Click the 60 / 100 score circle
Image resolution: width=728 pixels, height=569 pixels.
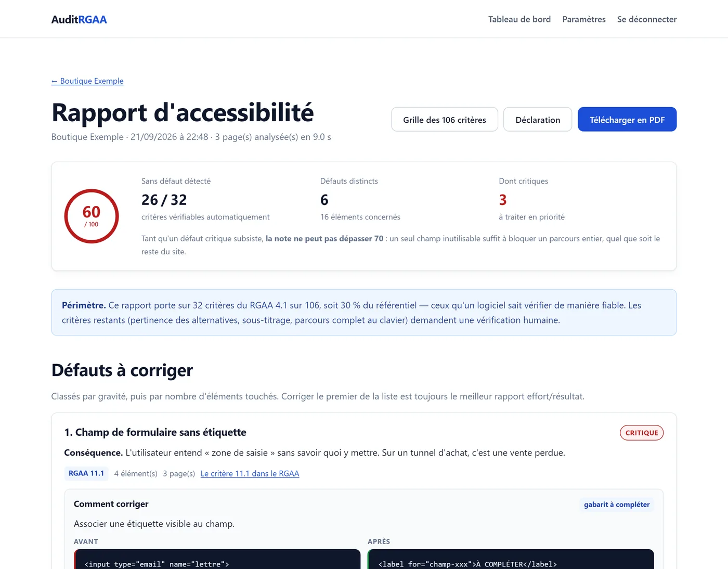(x=92, y=216)
